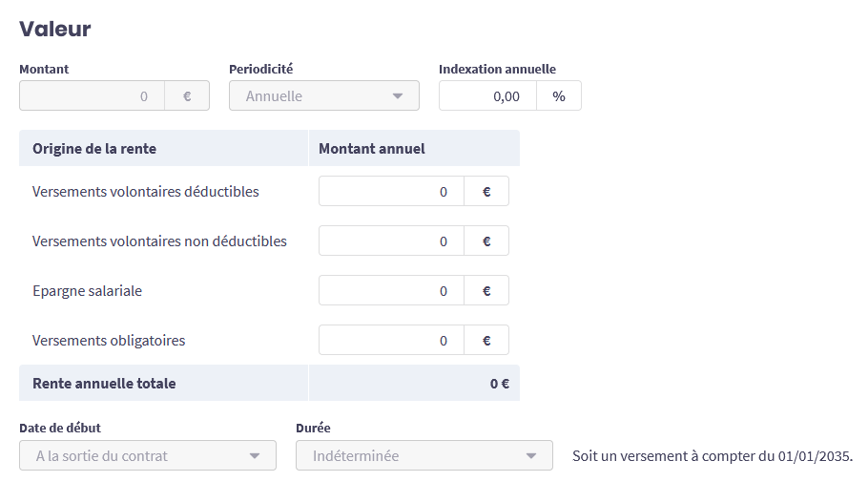Click euro sign of Versements volontaires déductibles
Screen dimensions: 868x482
(x=486, y=191)
